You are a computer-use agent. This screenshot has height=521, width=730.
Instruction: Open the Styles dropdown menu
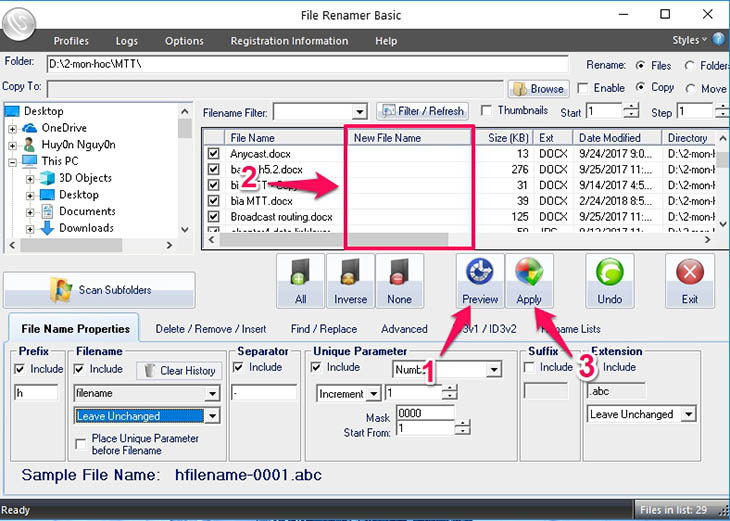click(689, 41)
